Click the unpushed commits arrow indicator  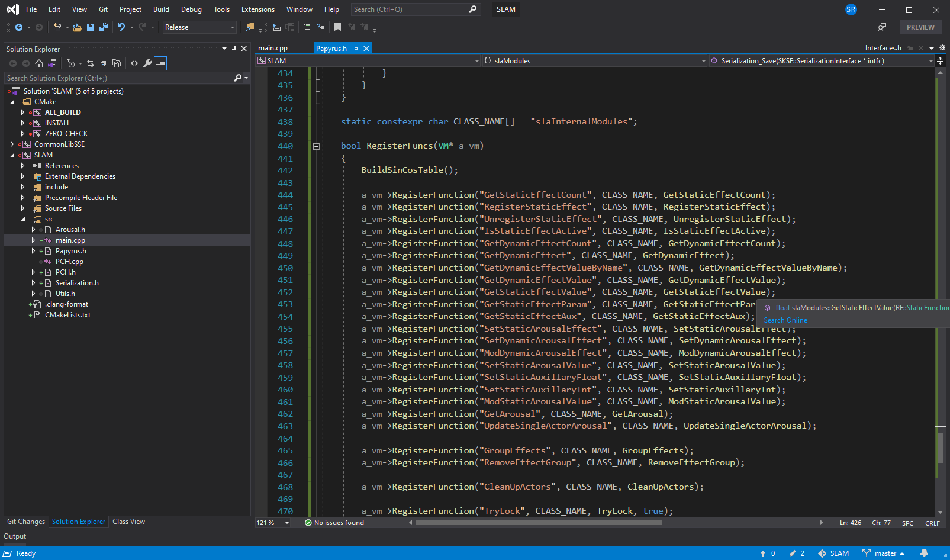(768, 553)
